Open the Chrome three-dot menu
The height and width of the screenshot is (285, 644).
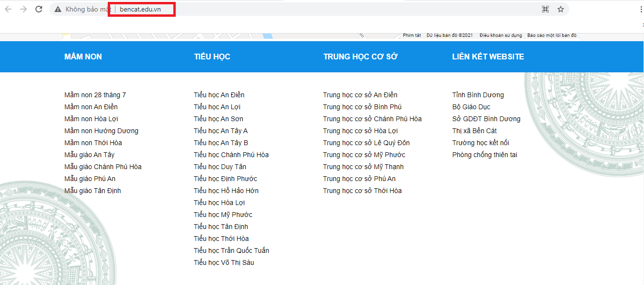[641, 9]
